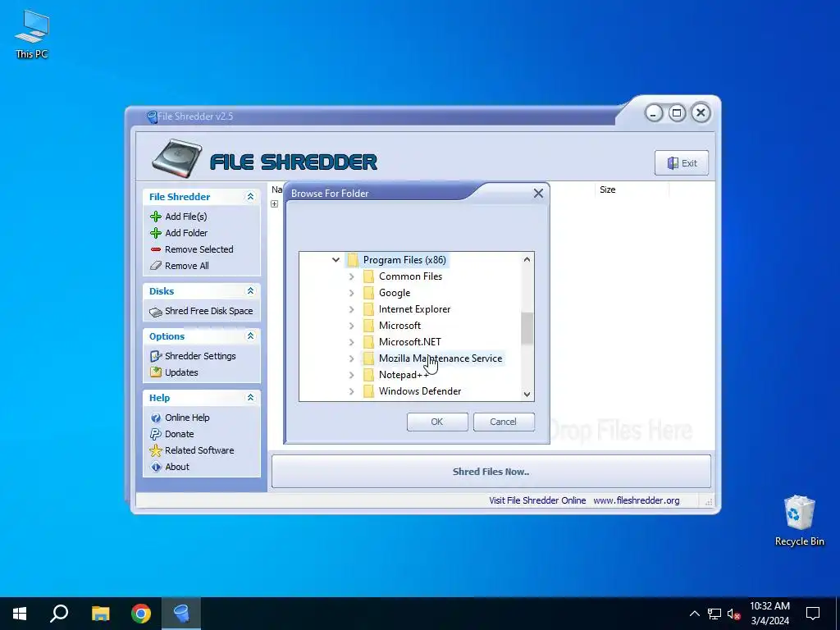Open This PC desktop icon

[x=32, y=34]
